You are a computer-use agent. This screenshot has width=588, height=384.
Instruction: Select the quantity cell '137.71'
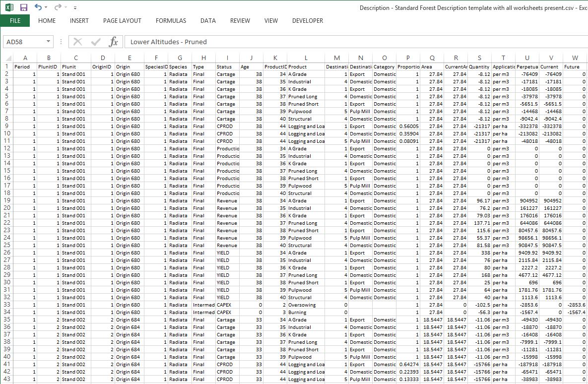coord(479,223)
